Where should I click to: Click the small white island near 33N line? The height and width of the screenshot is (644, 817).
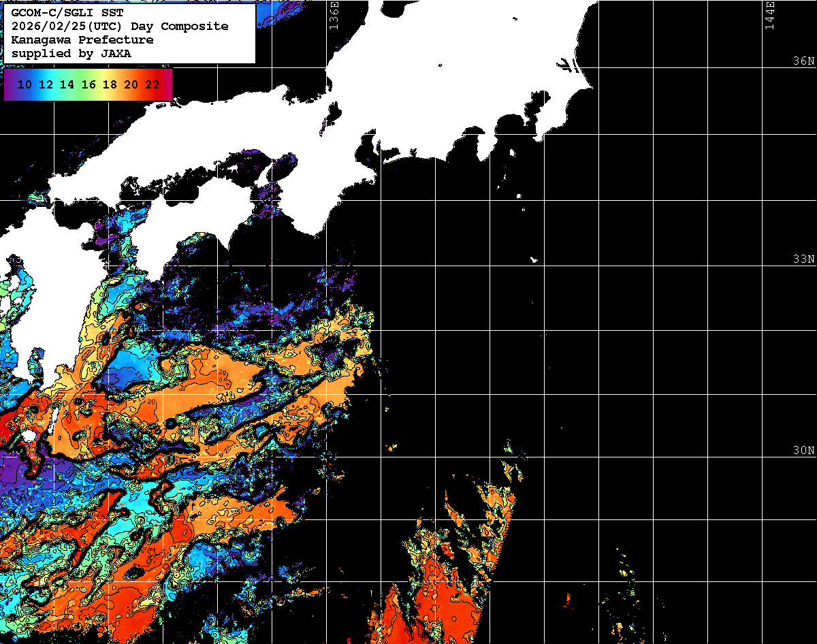[534, 259]
